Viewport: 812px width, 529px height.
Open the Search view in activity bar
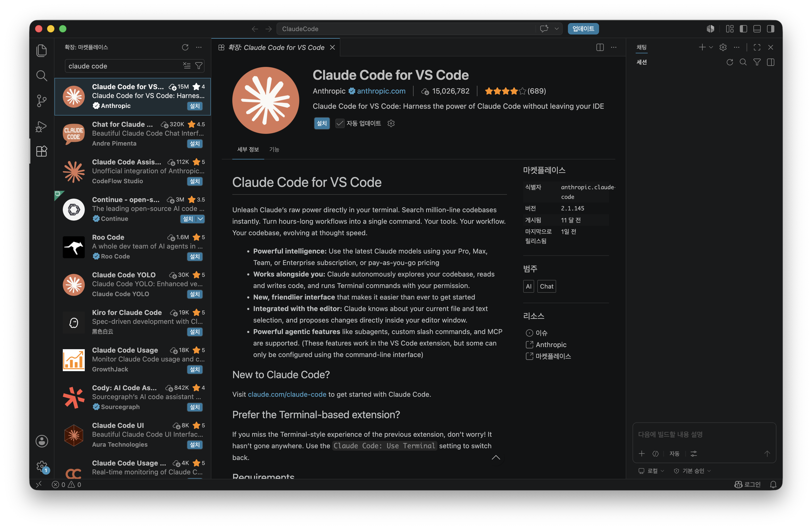[x=42, y=76]
